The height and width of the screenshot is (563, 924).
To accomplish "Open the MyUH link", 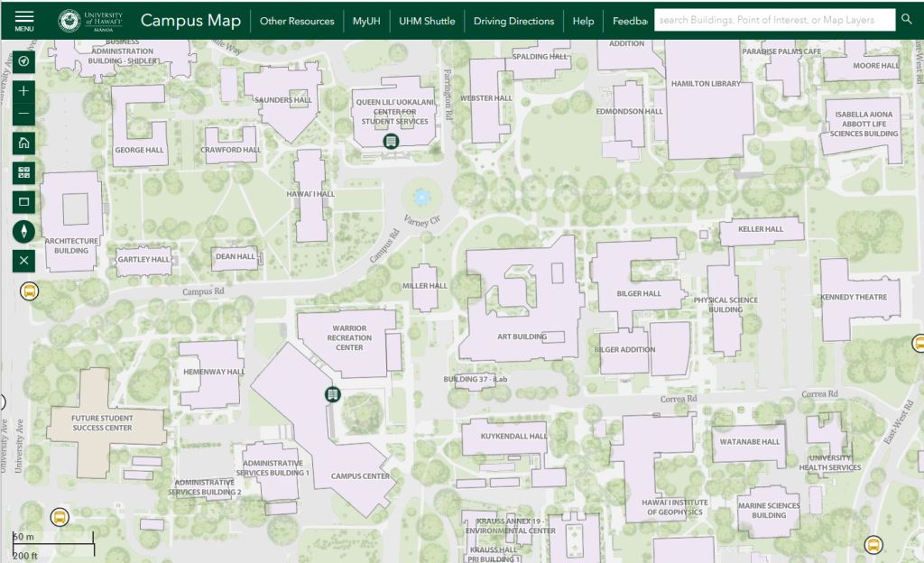I will click(x=366, y=21).
